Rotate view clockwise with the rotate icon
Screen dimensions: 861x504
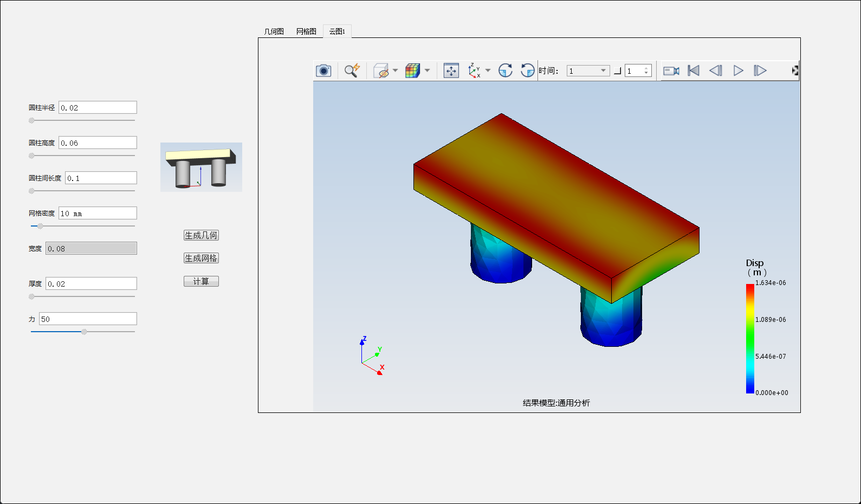pyautogui.click(x=505, y=70)
